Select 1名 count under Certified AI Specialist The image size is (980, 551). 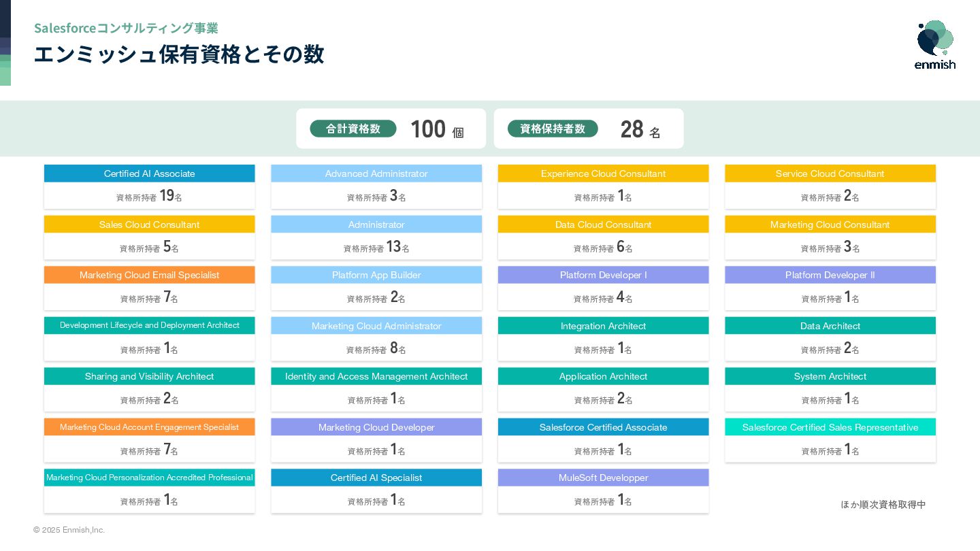(397, 500)
